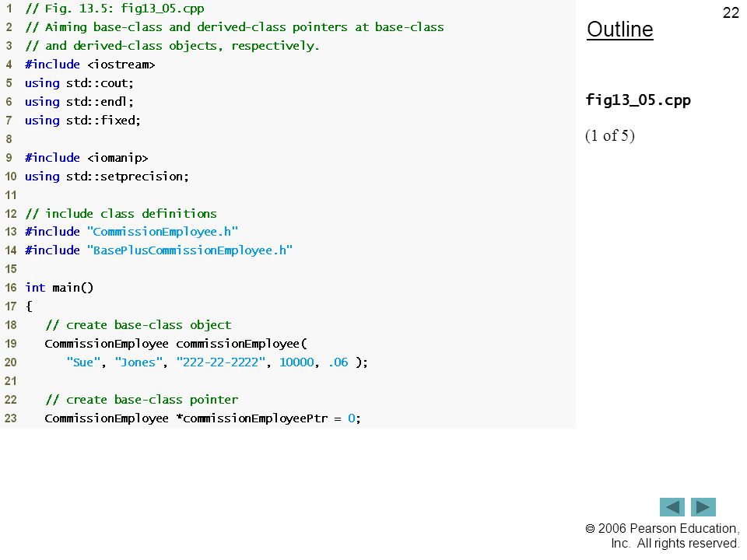
Task: Click the 10000 numeric value
Action: (x=296, y=362)
